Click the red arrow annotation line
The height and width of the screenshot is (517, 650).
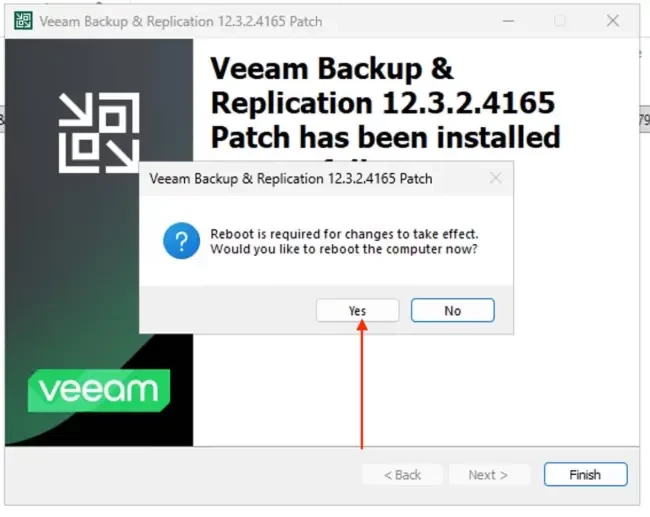point(362,384)
